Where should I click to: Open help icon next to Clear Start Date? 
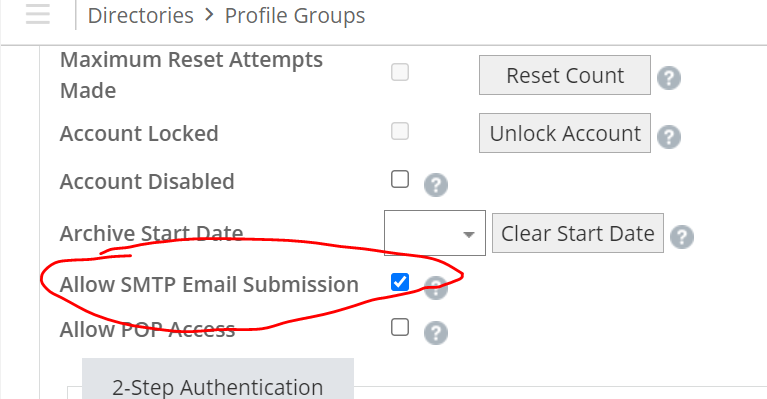click(x=682, y=237)
